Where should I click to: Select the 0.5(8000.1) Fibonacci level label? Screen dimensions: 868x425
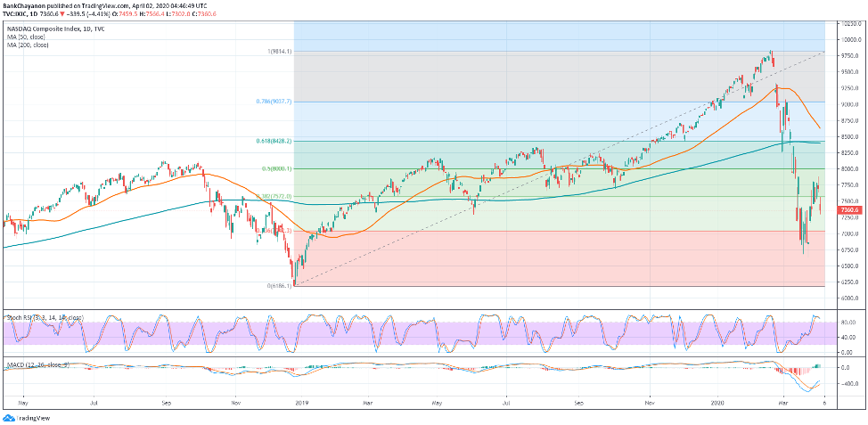275,168
